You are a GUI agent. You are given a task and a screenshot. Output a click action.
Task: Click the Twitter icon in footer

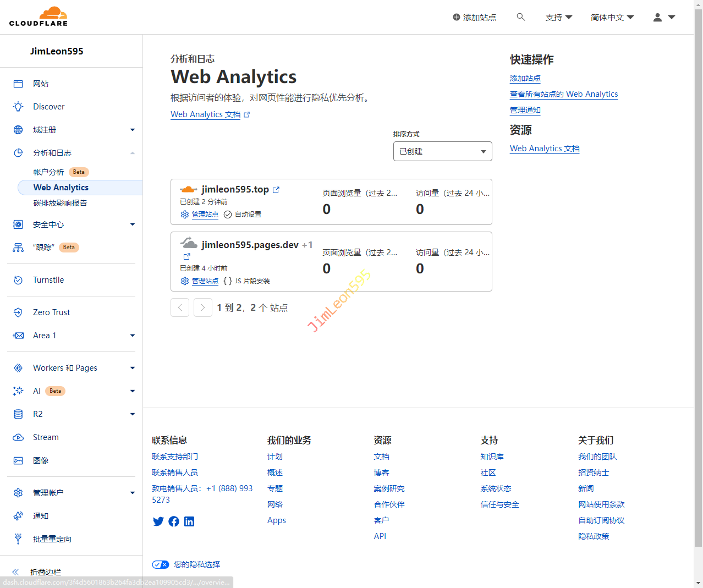click(158, 521)
